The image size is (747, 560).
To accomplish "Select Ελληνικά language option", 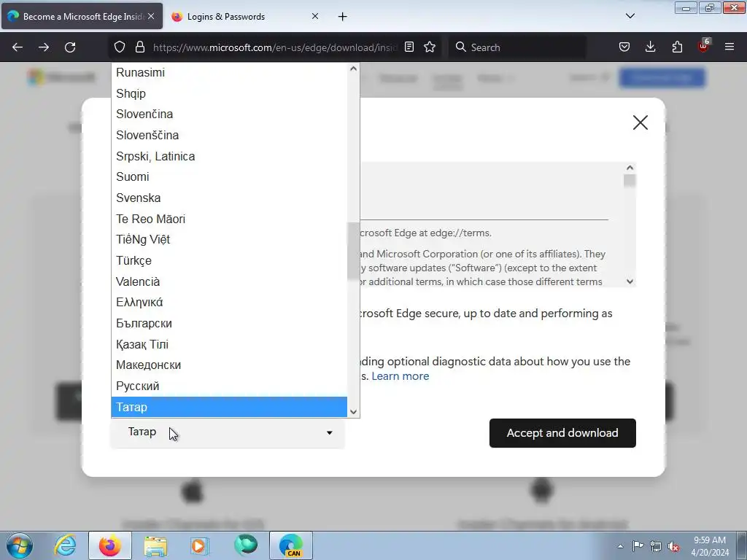I will 229,303.
